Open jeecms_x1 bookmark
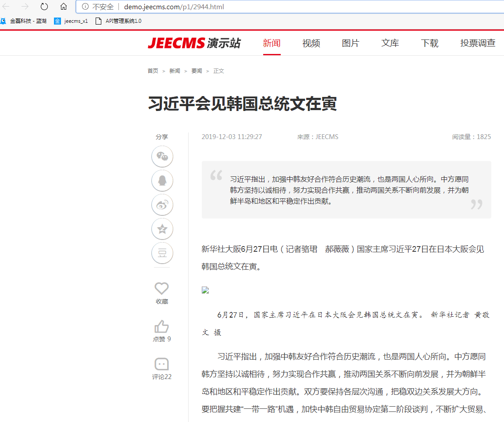This screenshot has width=504, height=422. (71, 21)
